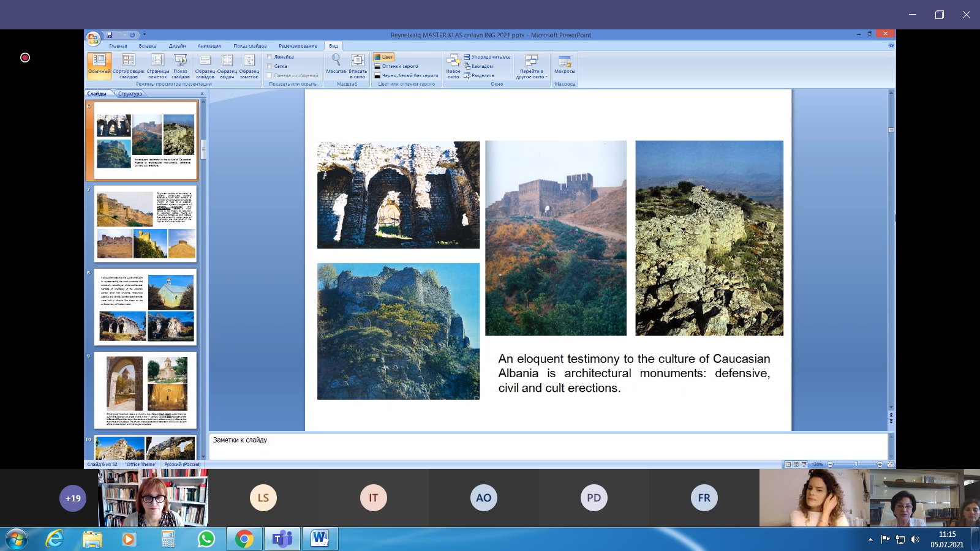Image resolution: width=980 pixels, height=551 pixels.
Task: Select the Цвет color mode
Action: coord(384,57)
